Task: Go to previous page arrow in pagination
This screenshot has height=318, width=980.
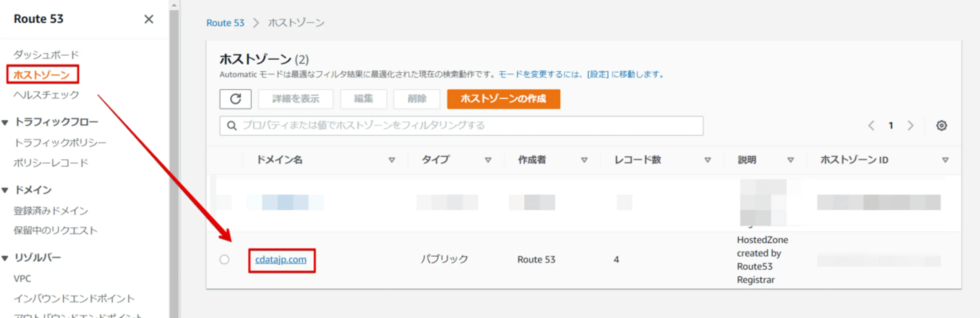Action: point(871,125)
